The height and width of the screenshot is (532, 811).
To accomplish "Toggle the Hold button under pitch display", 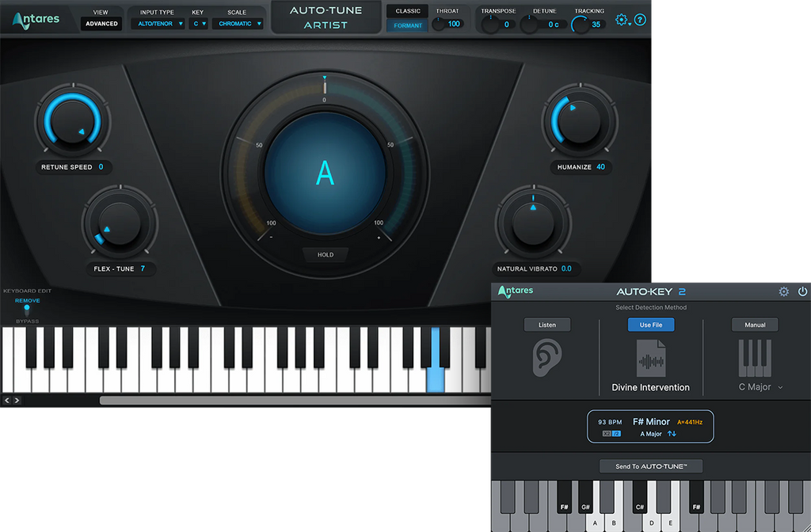I will [x=326, y=255].
